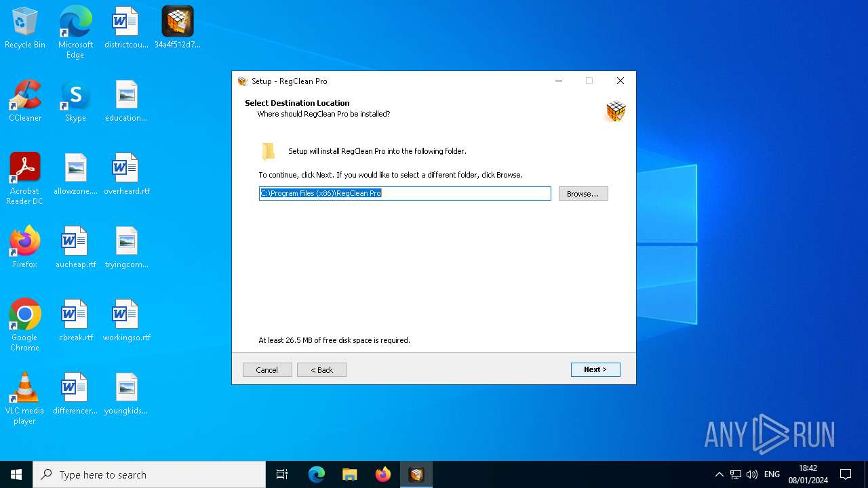Click Next to continue installation
Image resolution: width=868 pixels, height=488 pixels.
pos(595,369)
